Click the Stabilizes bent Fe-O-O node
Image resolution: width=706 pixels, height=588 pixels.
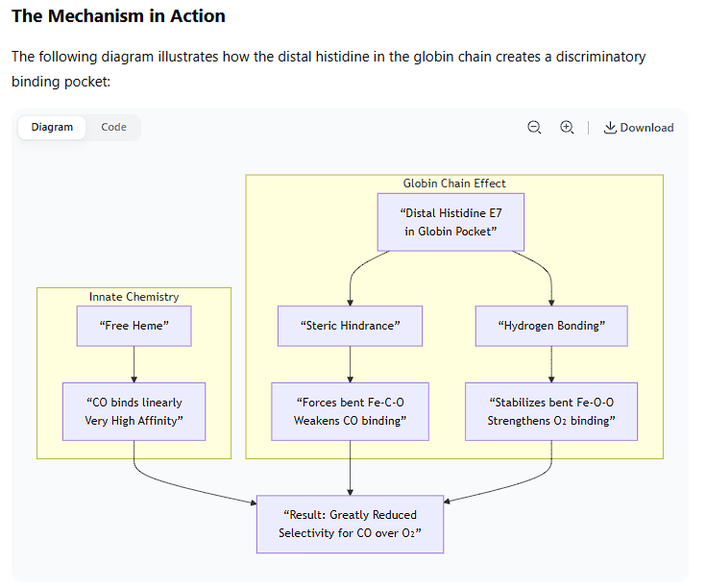pyautogui.click(x=551, y=411)
